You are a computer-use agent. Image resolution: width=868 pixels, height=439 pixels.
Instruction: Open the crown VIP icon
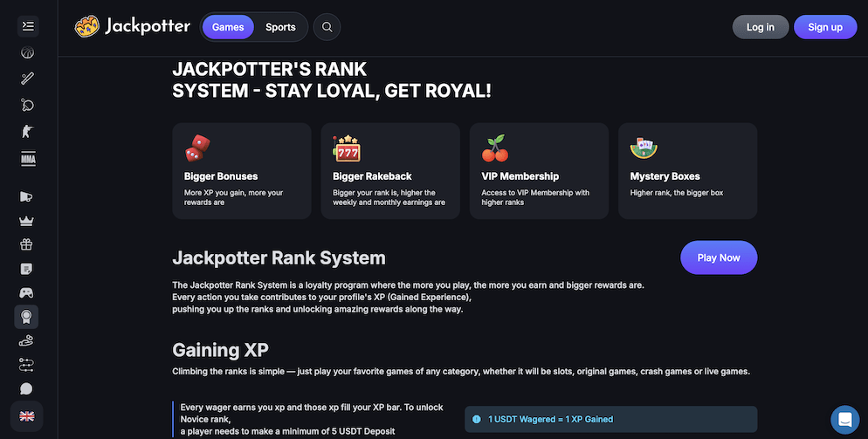pyautogui.click(x=27, y=221)
